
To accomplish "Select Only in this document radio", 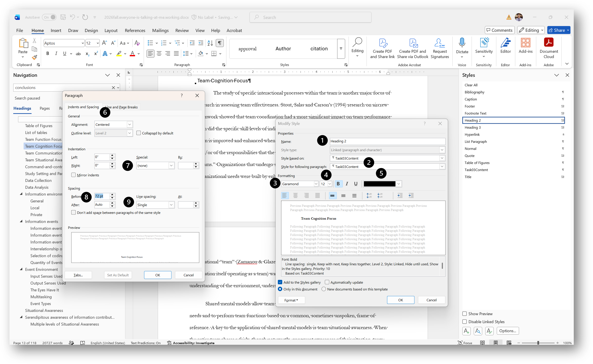I will tap(280, 289).
